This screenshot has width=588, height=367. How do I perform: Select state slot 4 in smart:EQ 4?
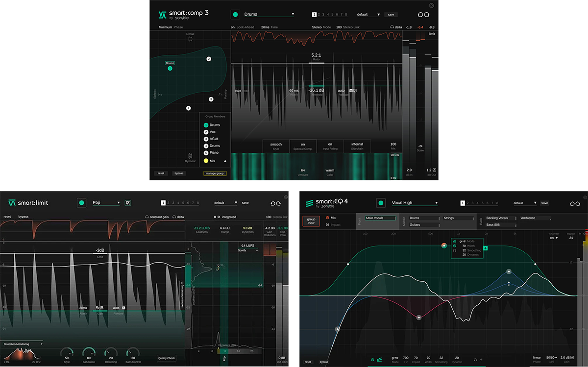click(x=478, y=203)
